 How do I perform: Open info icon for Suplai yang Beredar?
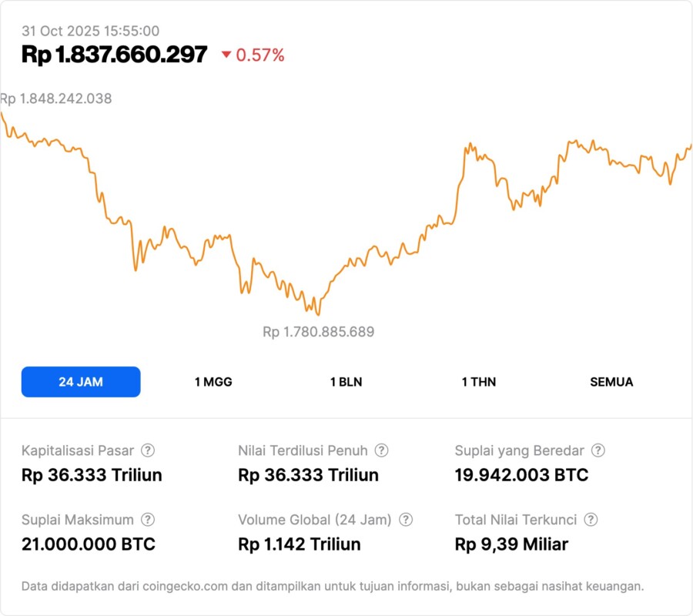pyautogui.click(x=598, y=450)
